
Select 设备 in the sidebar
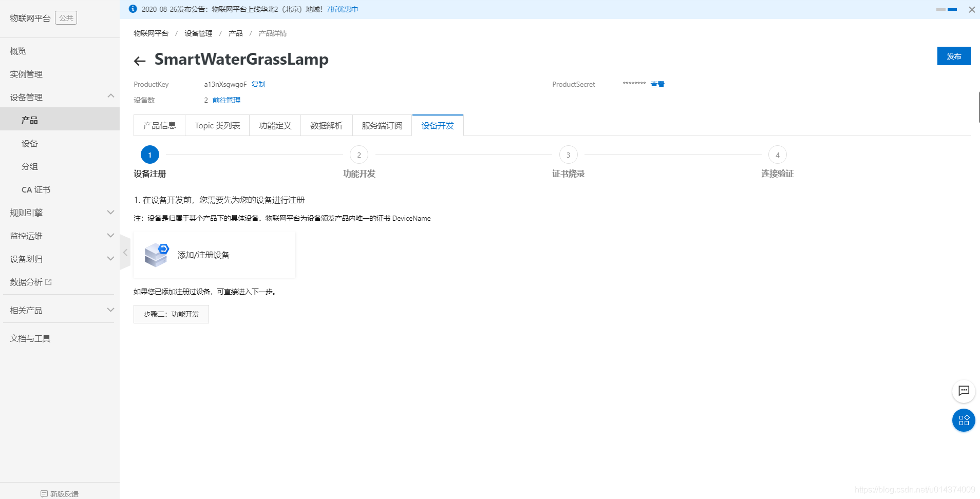point(30,143)
